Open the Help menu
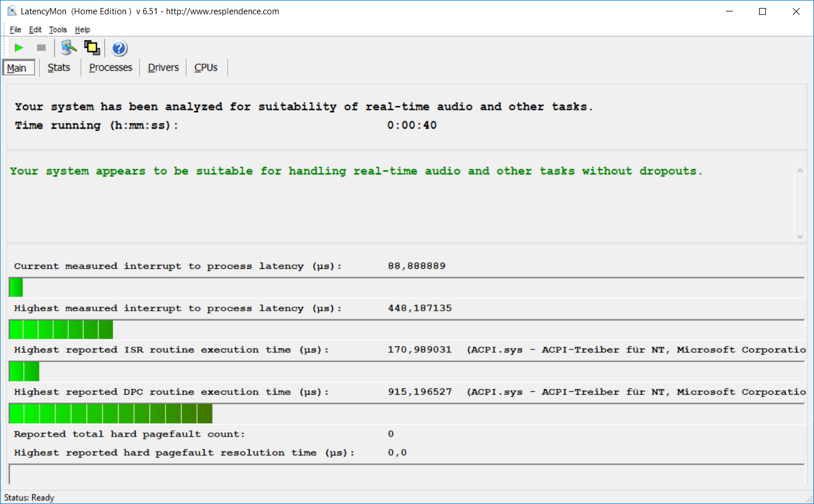The image size is (814, 504). (82, 30)
